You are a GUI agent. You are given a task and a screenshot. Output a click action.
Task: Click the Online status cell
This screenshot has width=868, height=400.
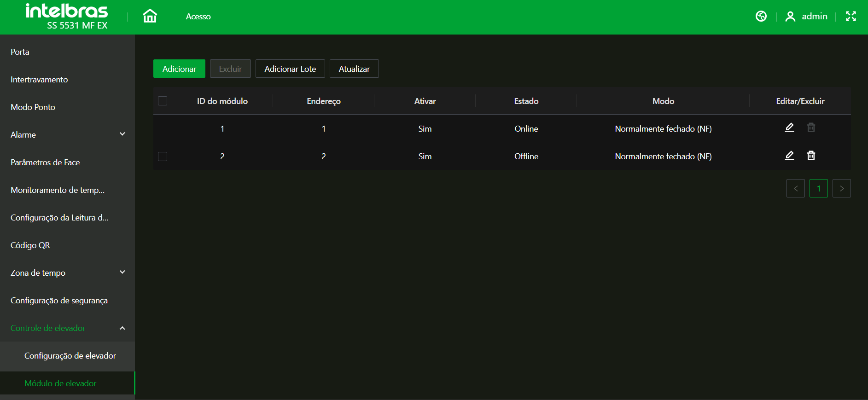pyautogui.click(x=526, y=129)
